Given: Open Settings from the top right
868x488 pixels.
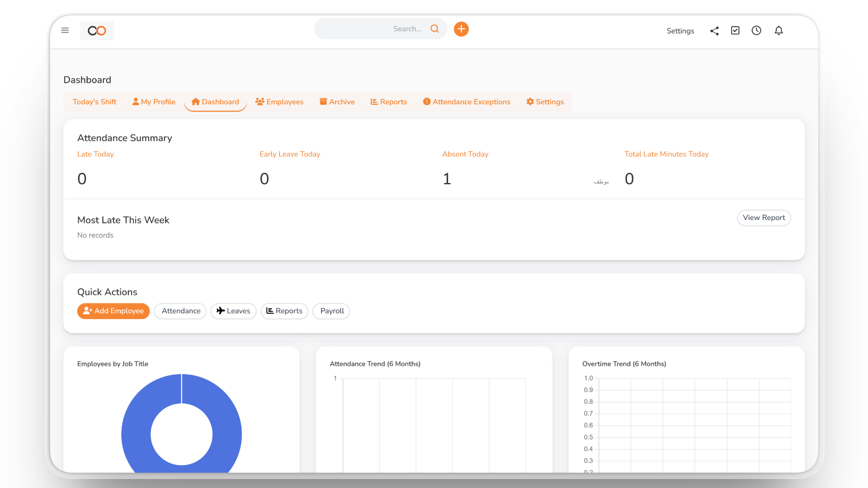Looking at the screenshot, I should coord(680,31).
